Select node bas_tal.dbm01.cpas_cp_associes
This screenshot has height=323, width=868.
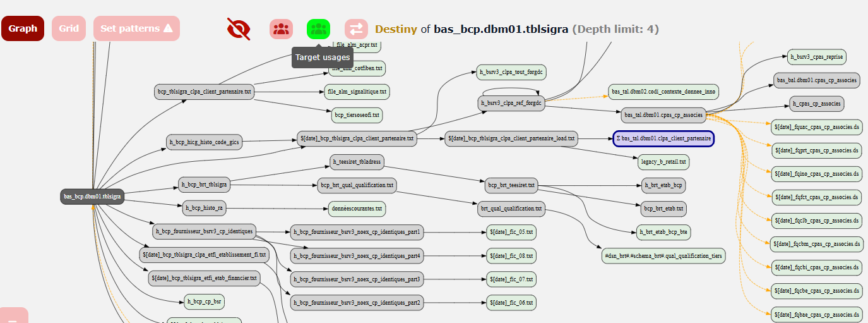click(663, 115)
